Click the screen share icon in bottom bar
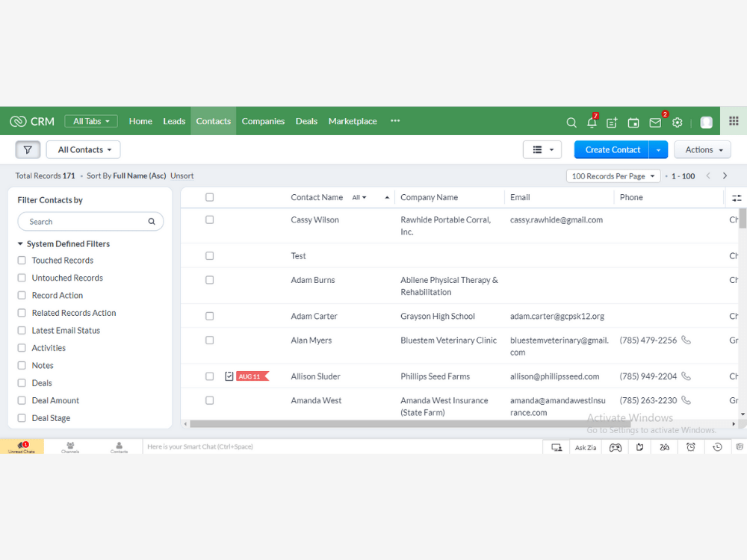Screen dimensions: 747x560 tap(557, 447)
